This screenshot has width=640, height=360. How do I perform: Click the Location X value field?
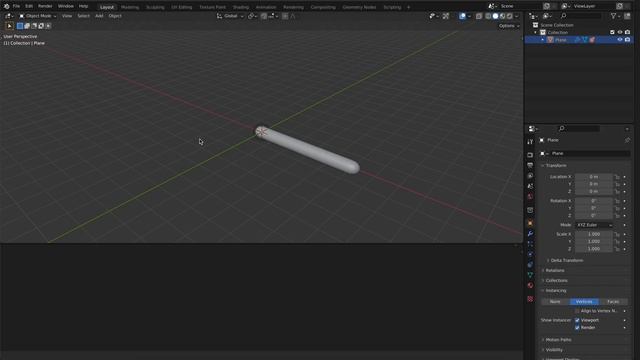[593, 177]
